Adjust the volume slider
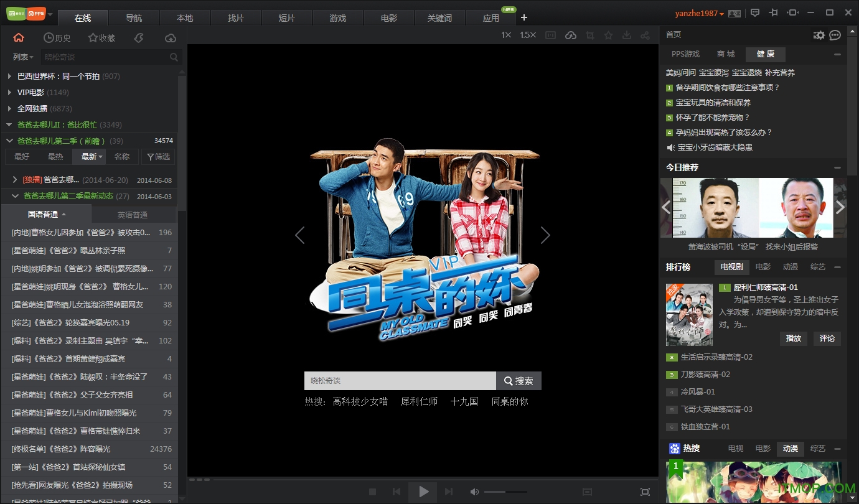Image resolution: width=859 pixels, height=504 pixels. pyautogui.click(x=504, y=492)
